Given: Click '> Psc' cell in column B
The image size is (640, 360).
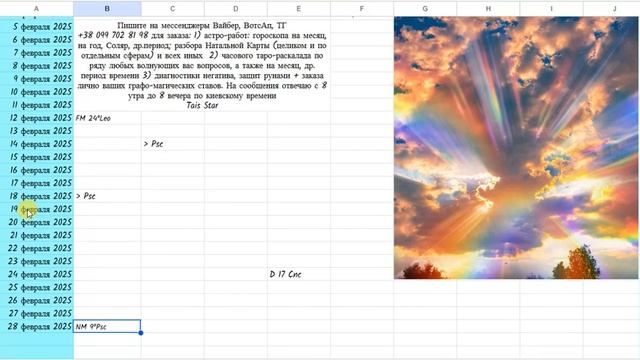Looking at the screenshot, I should [107, 196].
